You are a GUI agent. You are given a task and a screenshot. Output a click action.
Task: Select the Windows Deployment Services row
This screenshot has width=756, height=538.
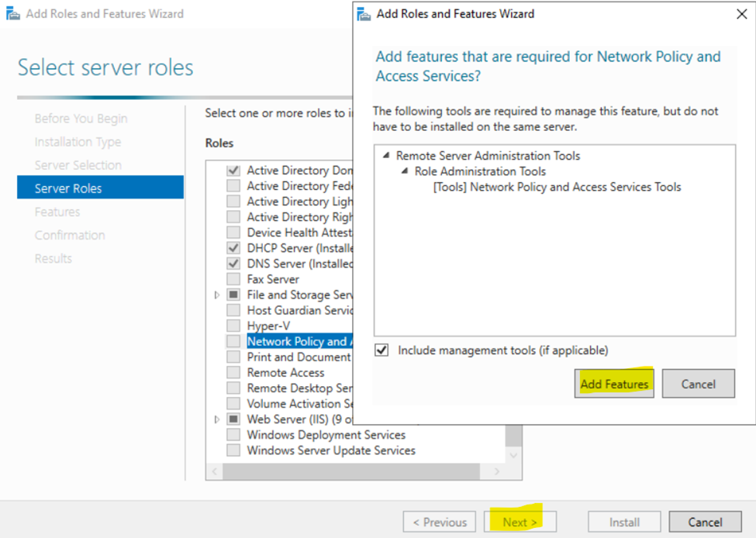(326, 435)
